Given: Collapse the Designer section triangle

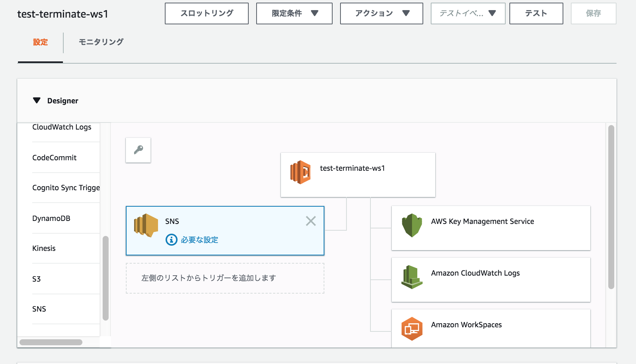Looking at the screenshot, I should 37,100.
